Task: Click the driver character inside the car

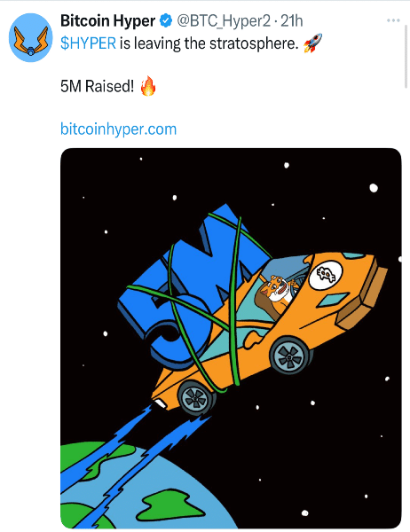Action: point(276,293)
